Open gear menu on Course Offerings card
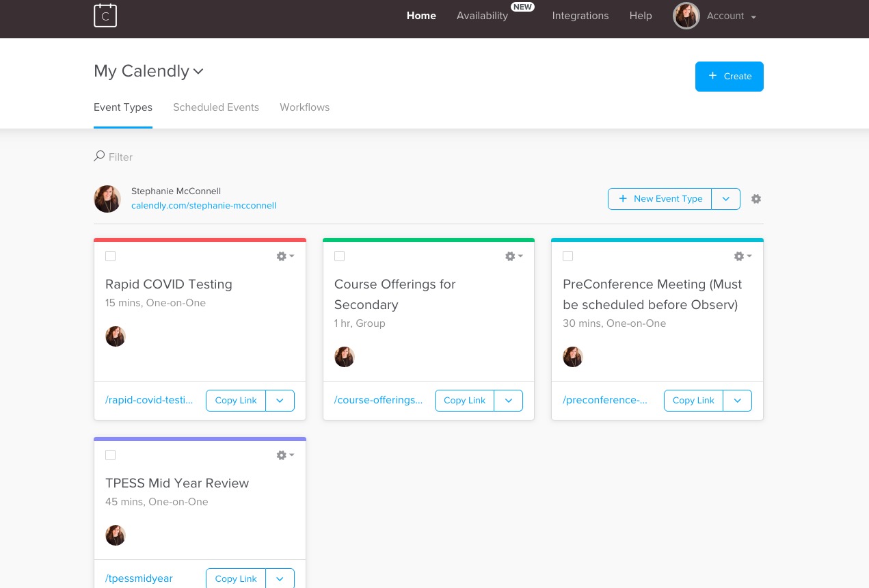This screenshot has width=869, height=588. [514, 256]
